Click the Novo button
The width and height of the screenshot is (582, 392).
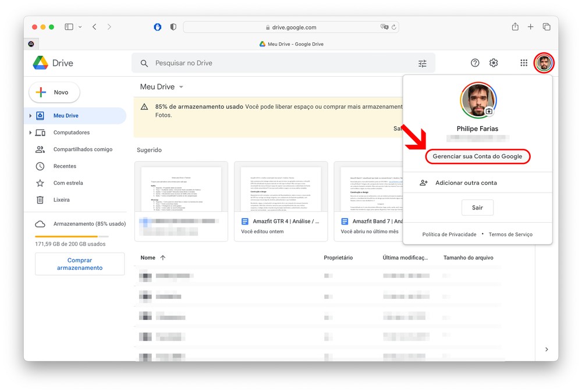pos(55,92)
